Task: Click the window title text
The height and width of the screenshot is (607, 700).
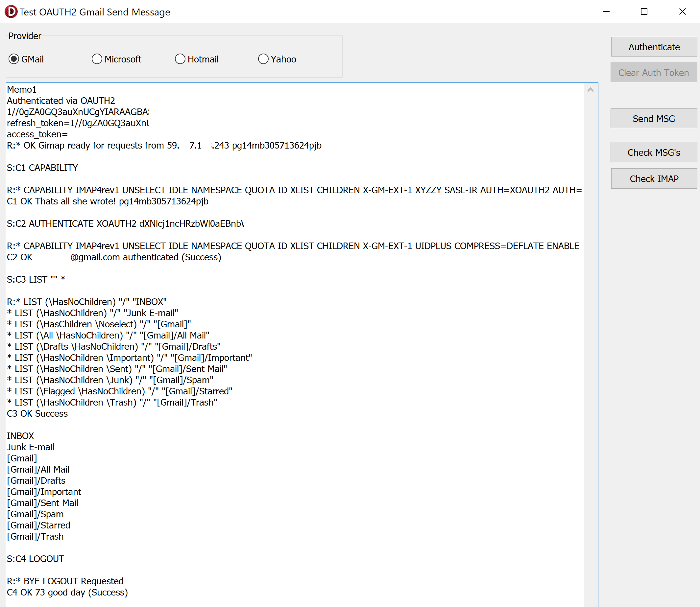Action: [95, 12]
